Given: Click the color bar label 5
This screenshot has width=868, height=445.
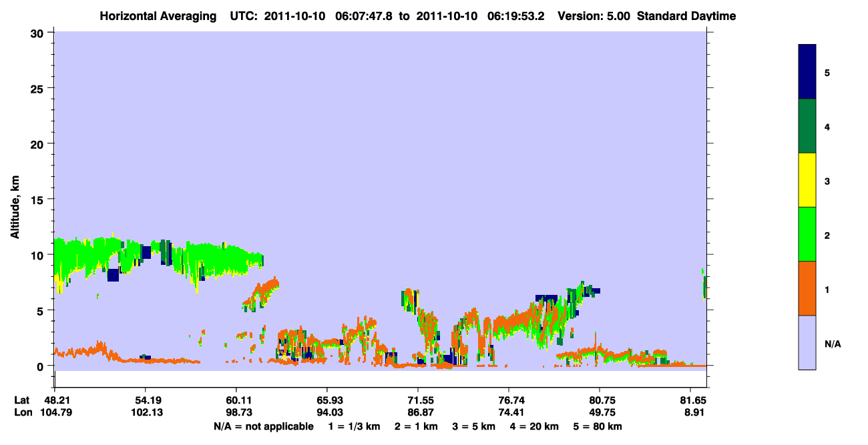Looking at the screenshot, I should [827, 73].
